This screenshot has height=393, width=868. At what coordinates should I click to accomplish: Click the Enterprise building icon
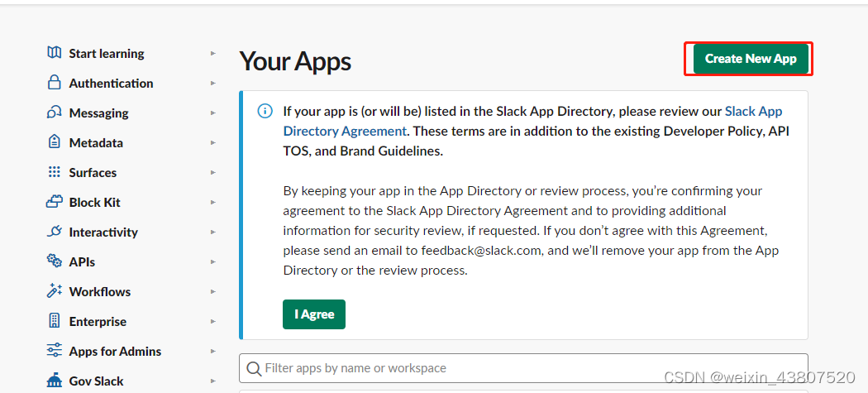pos(55,320)
